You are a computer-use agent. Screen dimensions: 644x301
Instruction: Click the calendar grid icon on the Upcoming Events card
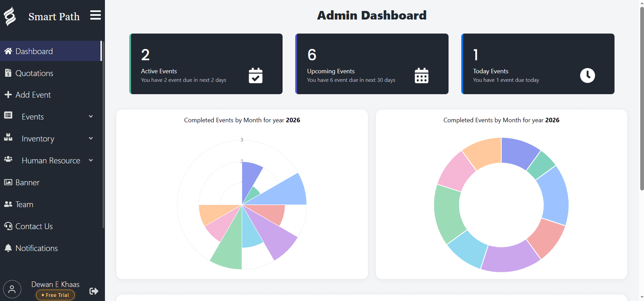click(x=421, y=75)
